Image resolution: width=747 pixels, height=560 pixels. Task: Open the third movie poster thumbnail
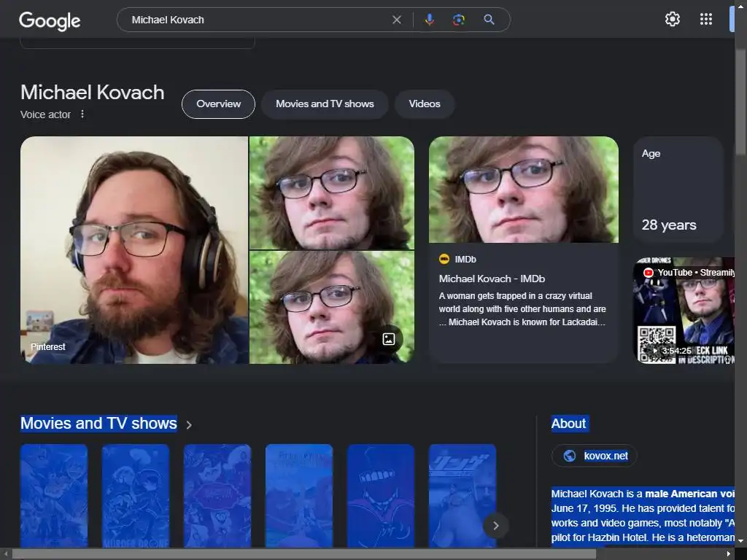coord(217,496)
